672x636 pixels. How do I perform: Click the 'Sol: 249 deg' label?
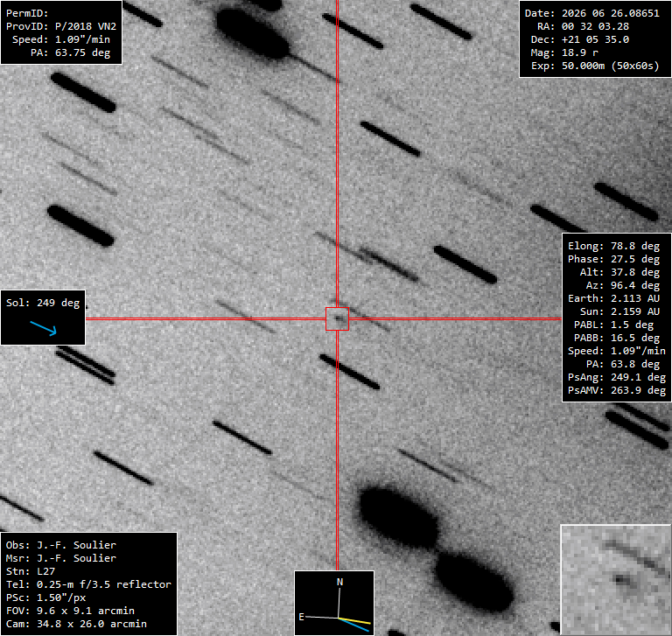point(43,303)
